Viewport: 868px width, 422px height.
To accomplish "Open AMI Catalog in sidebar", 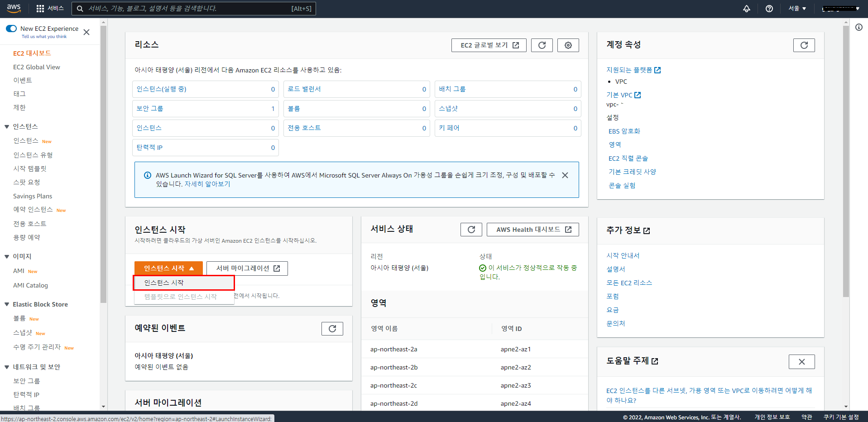I will pos(30,285).
